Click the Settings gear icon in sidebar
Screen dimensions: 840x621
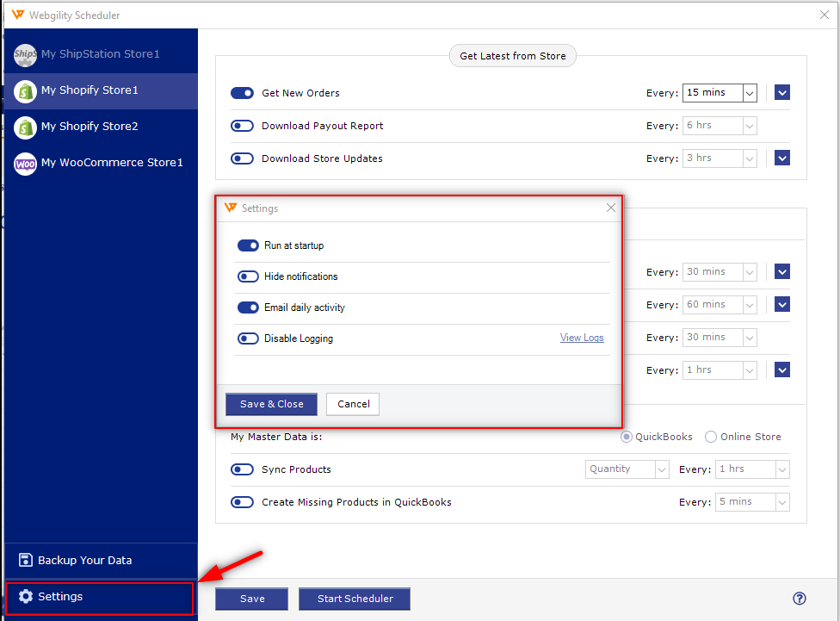click(x=26, y=596)
